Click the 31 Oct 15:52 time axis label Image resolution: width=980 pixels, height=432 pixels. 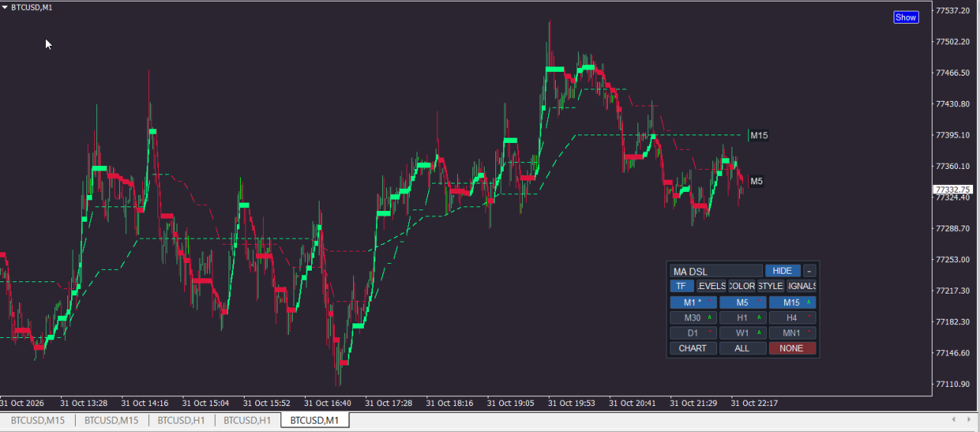(x=267, y=403)
